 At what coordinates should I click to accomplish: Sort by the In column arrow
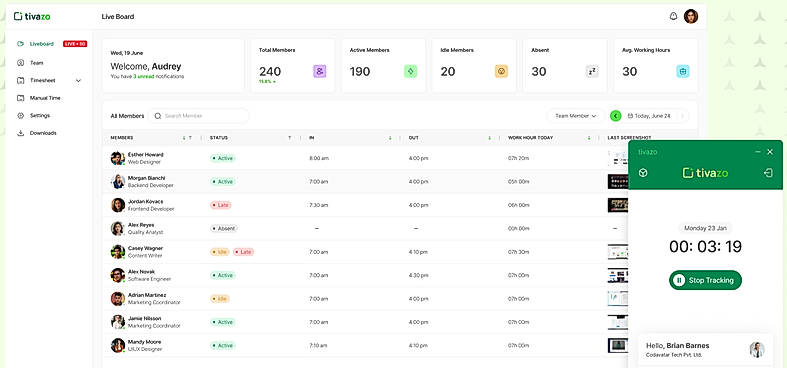coord(390,138)
